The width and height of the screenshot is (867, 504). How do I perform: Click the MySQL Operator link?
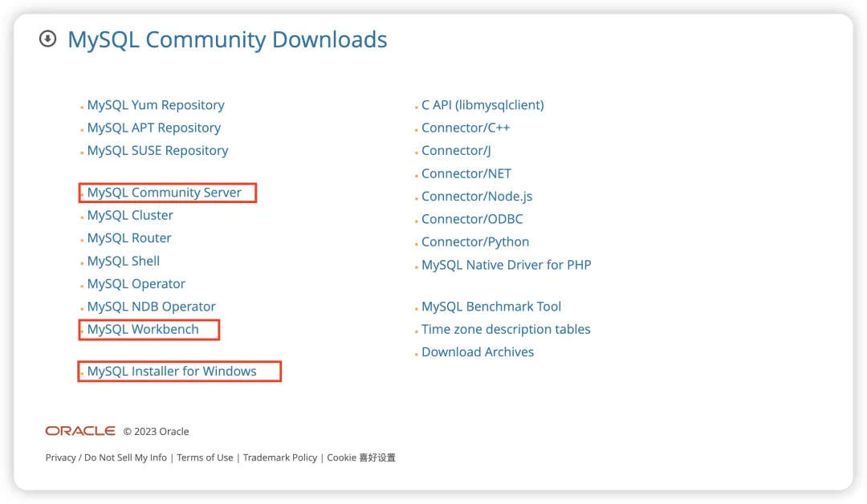point(136,283)
